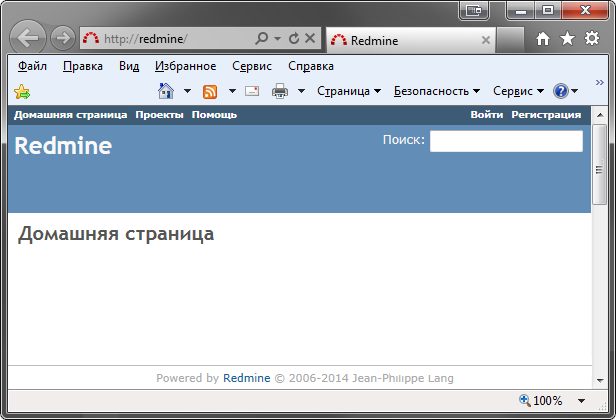Open the Вид menu
Image resolution: width=616 pixels, height=420 pixels.
pyautogui.click(x=129, y=66)
